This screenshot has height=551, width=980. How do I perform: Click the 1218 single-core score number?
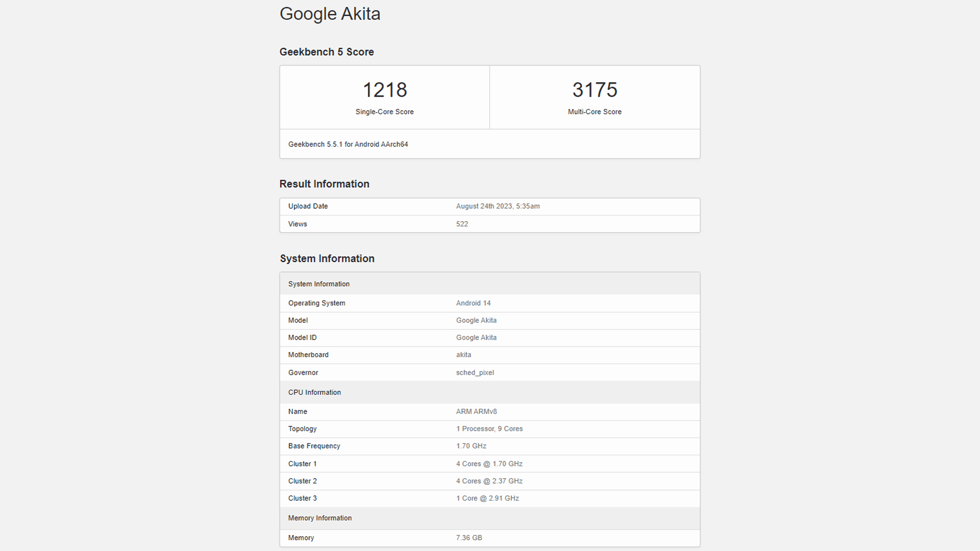(384, 90)
